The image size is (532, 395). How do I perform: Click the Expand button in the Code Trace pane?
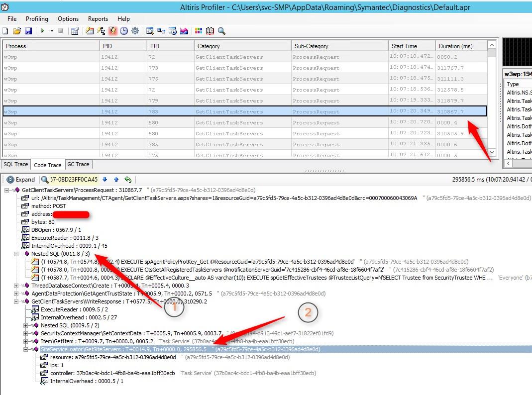click(21, 180)
